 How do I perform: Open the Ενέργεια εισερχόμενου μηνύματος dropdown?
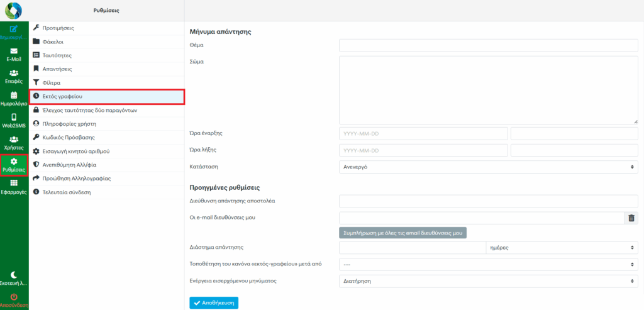pos(488,280)
